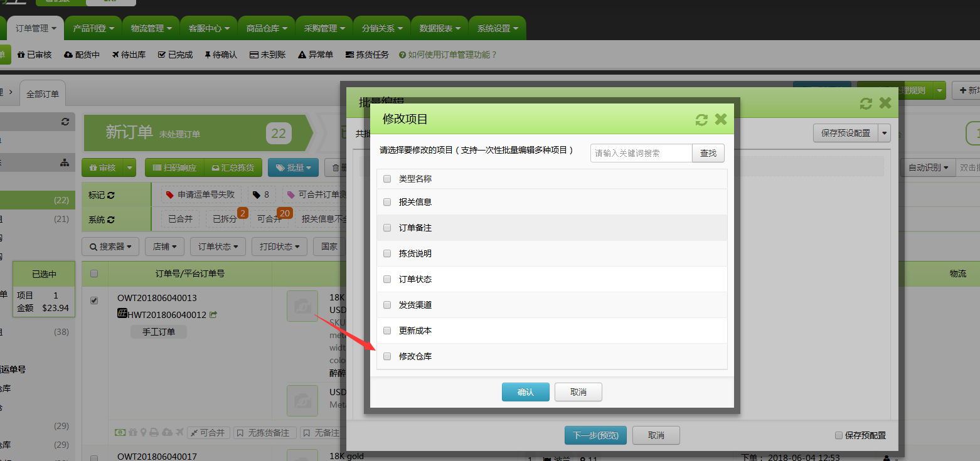
Task: Go to 待确认 orders
Action: (x=221, y=55)
